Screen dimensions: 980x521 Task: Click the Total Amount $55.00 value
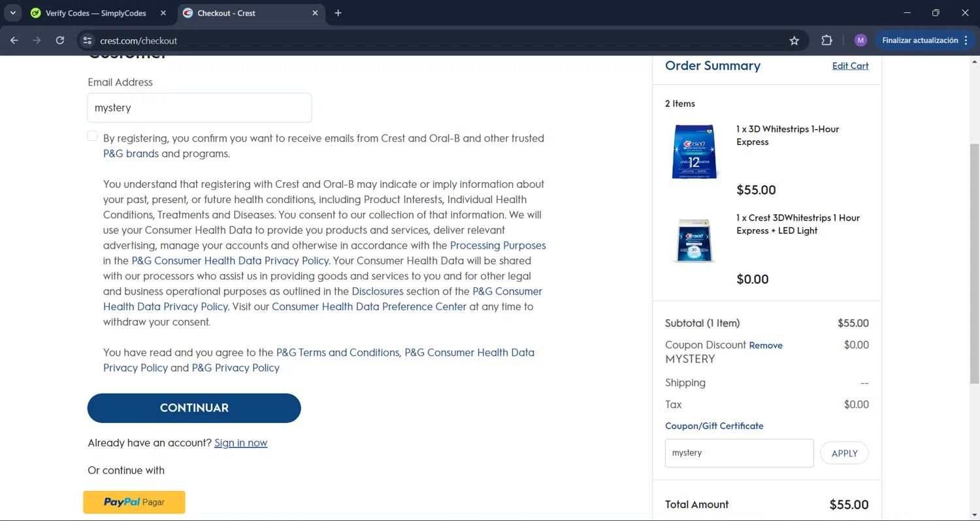[x=849, y=505]
